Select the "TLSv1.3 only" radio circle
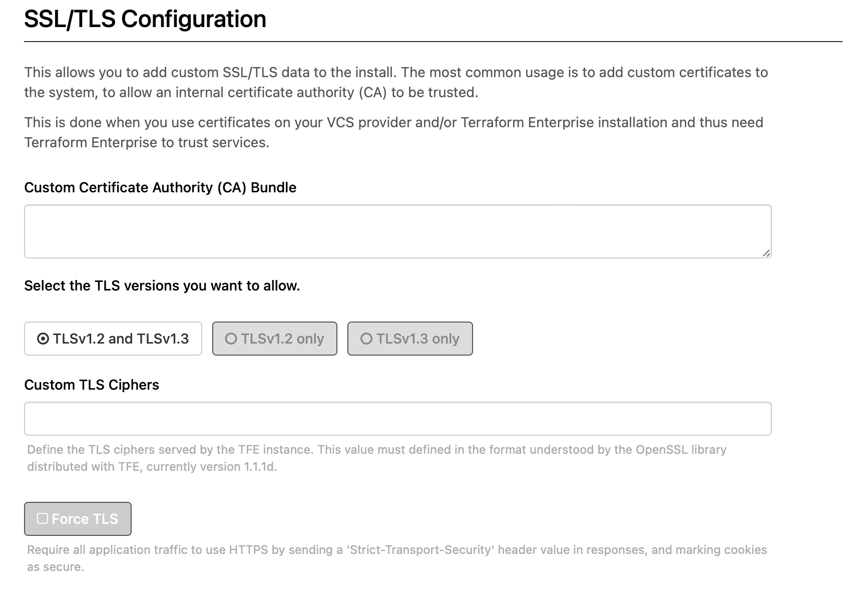This screenshot has width=868, height=598. [x=366, y=339]
